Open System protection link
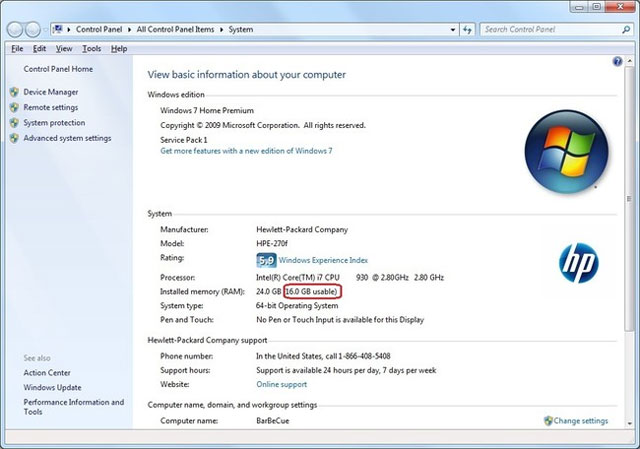640x449 pixels. click(54, 123)
